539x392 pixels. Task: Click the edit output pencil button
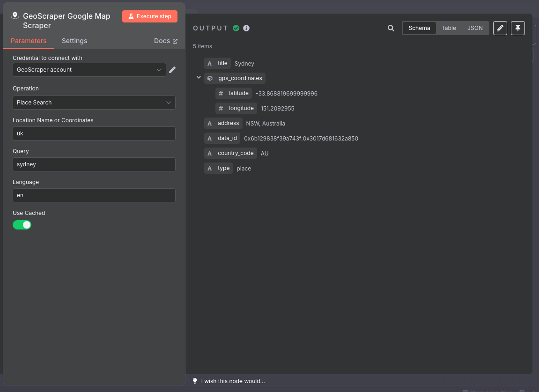500,28
